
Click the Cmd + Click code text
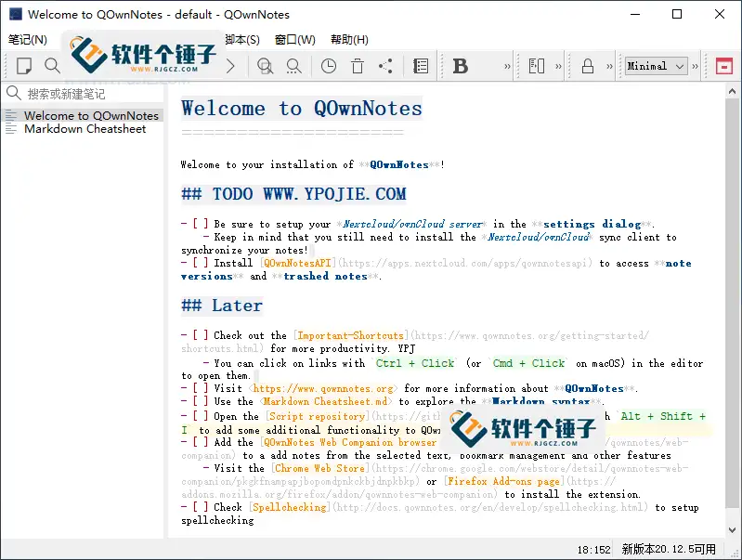[528, 363]
